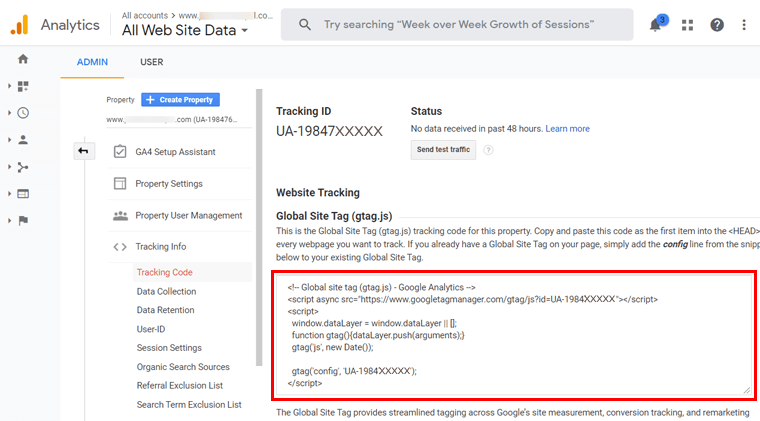Go to the Home icon in sidebar

click(x=23, y=59)
